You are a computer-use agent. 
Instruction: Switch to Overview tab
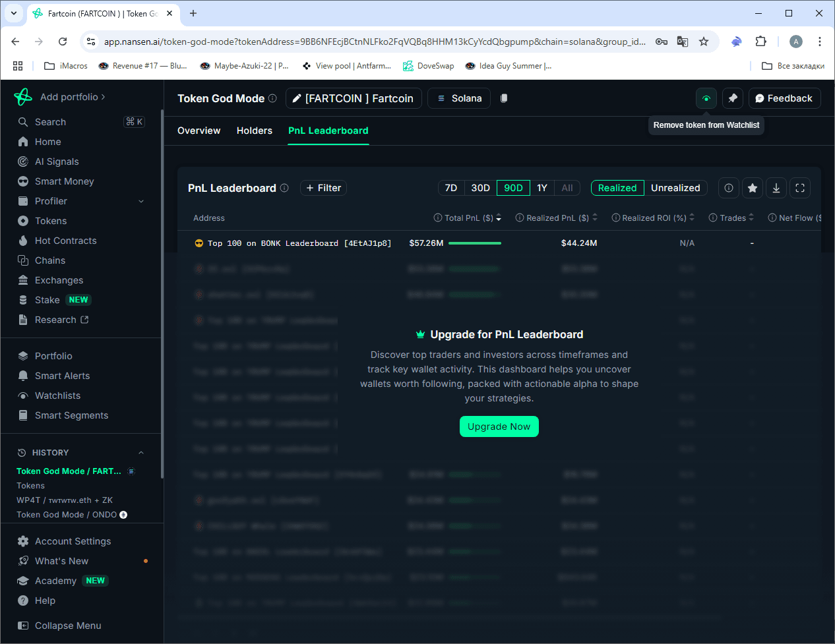(x=199, y=131)
